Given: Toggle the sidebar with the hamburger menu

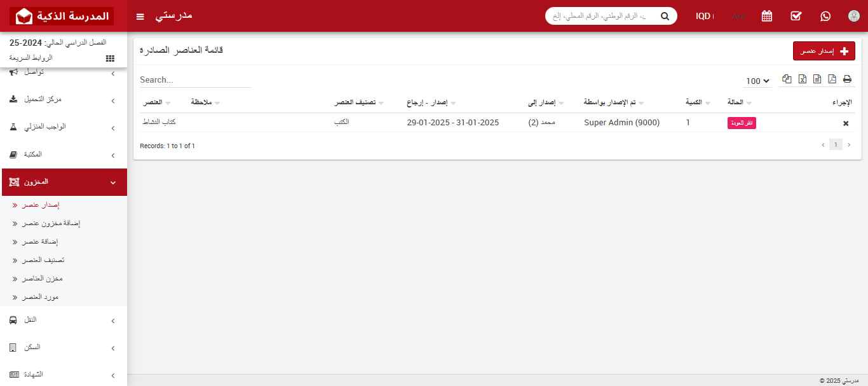Looking at the screenshot, I should pyautogui.click(x=140, y=17).
